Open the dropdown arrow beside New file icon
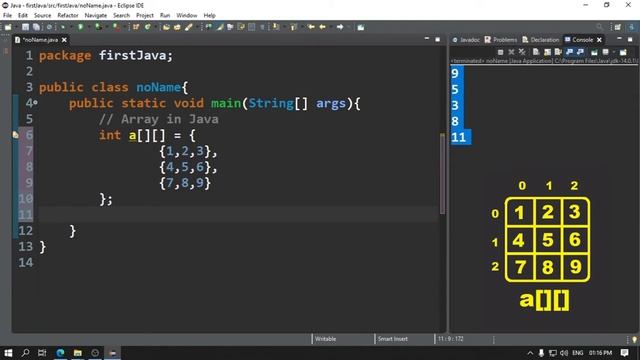 [x=16, y=27]
